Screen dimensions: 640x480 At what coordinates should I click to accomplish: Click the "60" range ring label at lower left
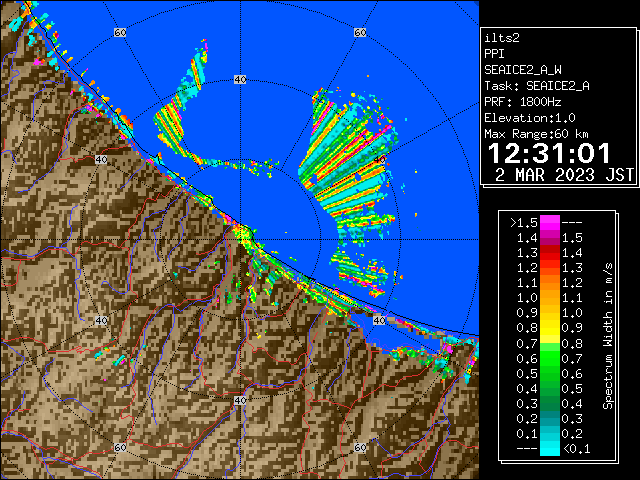[120, 447]
